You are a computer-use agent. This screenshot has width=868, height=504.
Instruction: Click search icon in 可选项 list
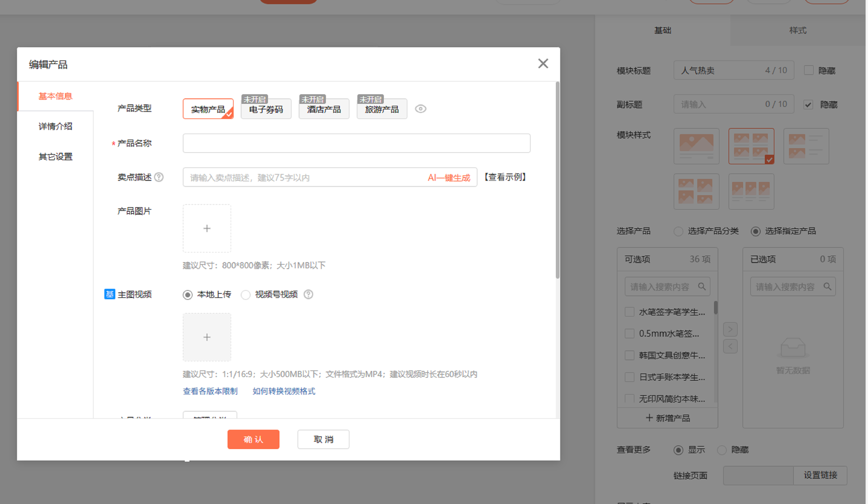(x=702, y=286)
